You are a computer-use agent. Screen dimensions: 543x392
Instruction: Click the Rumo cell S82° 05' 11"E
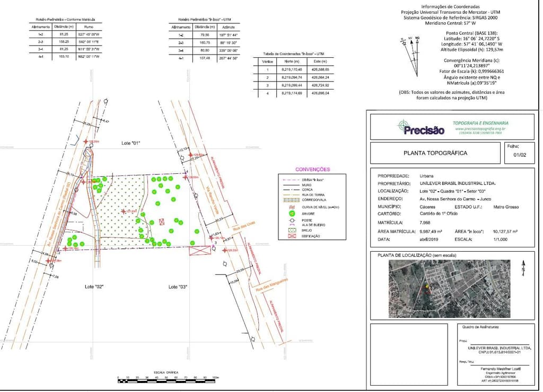point(89,41)
